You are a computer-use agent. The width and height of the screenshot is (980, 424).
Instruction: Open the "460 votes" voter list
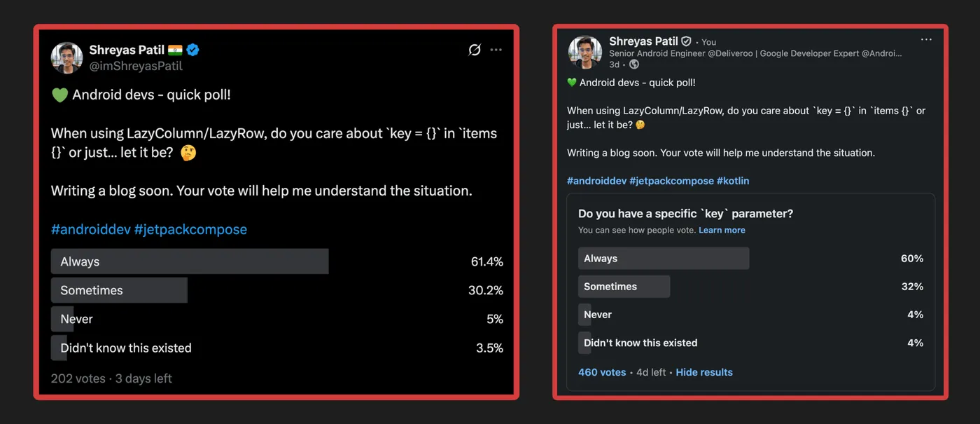pyautogui.click(x=602, y=372)
